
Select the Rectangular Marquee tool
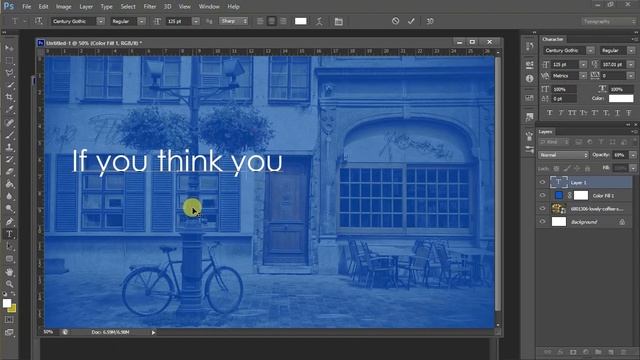[9, 60]
